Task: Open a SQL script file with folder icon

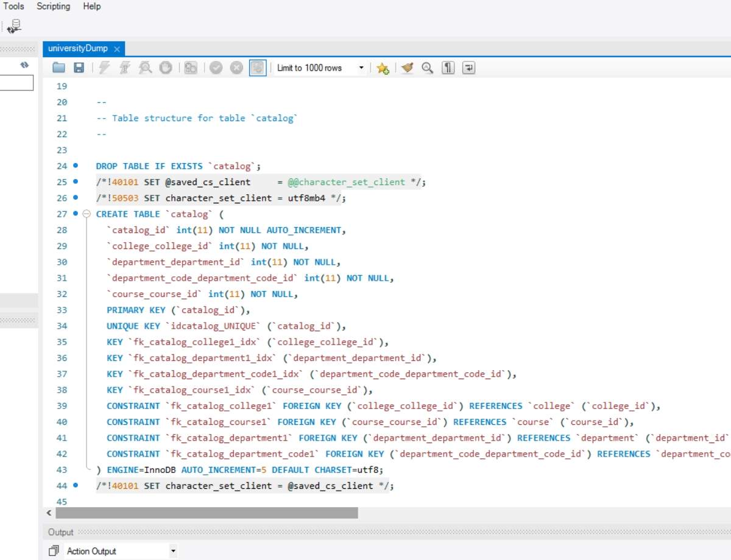Action: point(58,68)
